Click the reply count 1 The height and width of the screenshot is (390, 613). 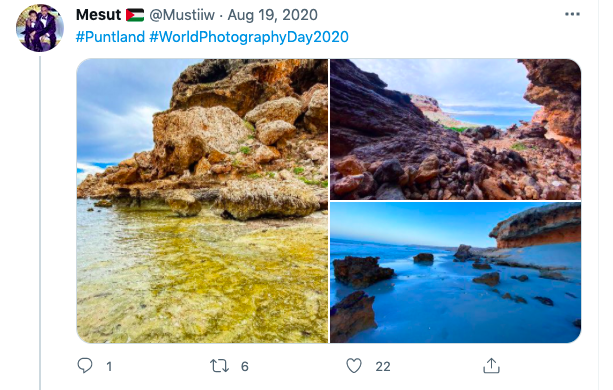(x=109, y=367)
